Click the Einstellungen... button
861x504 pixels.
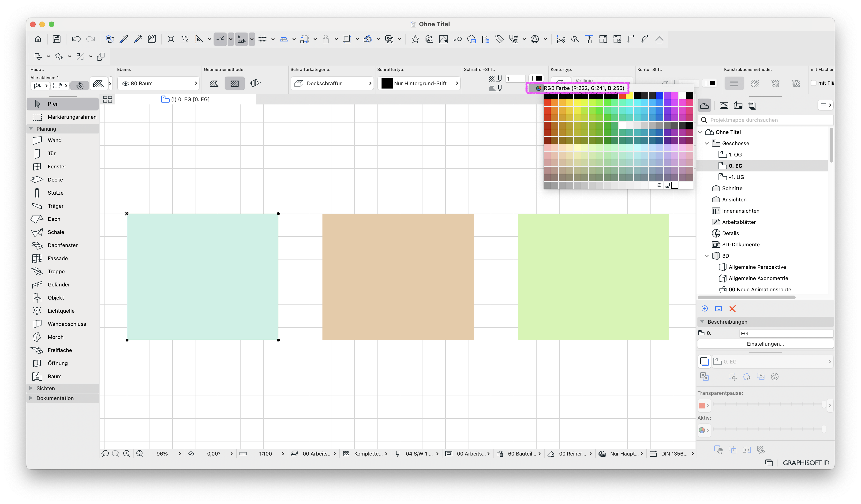pyautogui.click(x=765, y=344)
